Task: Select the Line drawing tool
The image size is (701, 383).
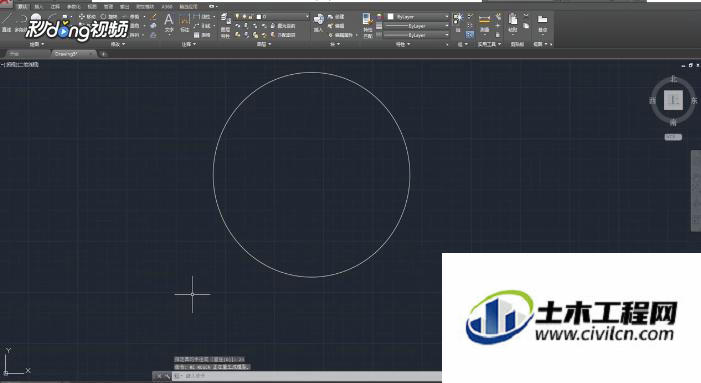Action: tap(6, 21)
